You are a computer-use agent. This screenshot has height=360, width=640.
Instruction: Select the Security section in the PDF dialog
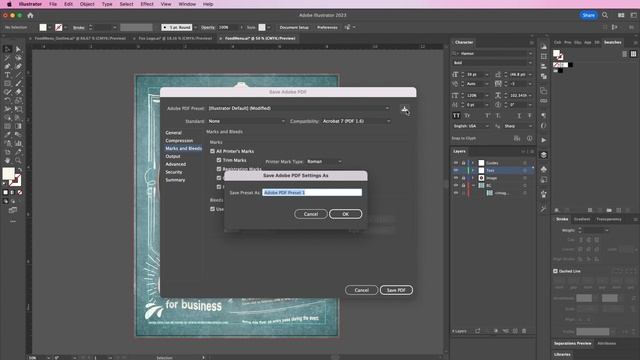click(174, 172)
